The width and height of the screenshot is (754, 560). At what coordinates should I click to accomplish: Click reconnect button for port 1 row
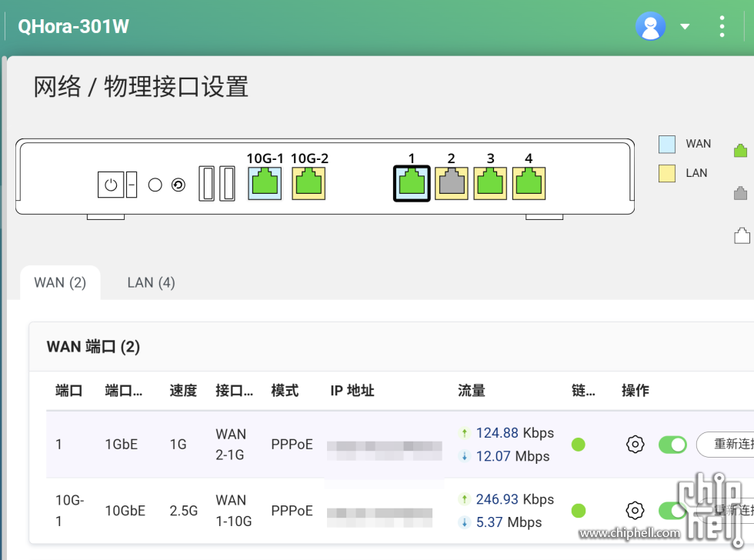(x=725, y=444)
